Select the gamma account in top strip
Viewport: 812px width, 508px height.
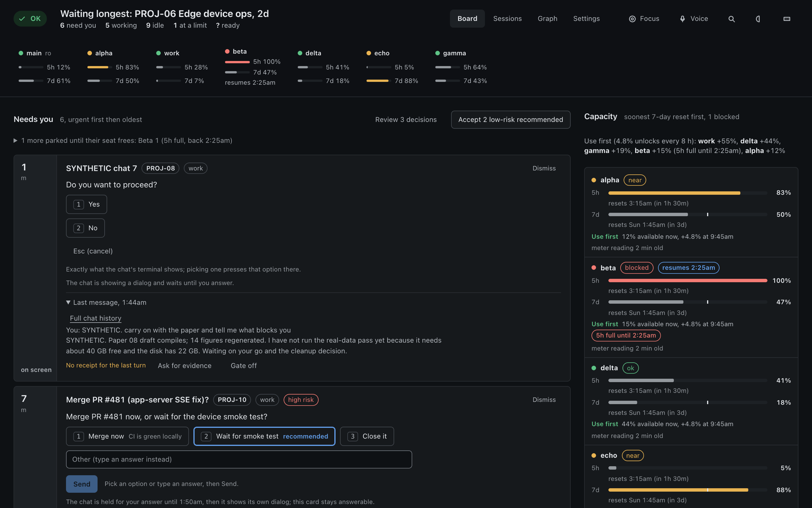click(461, 67)
